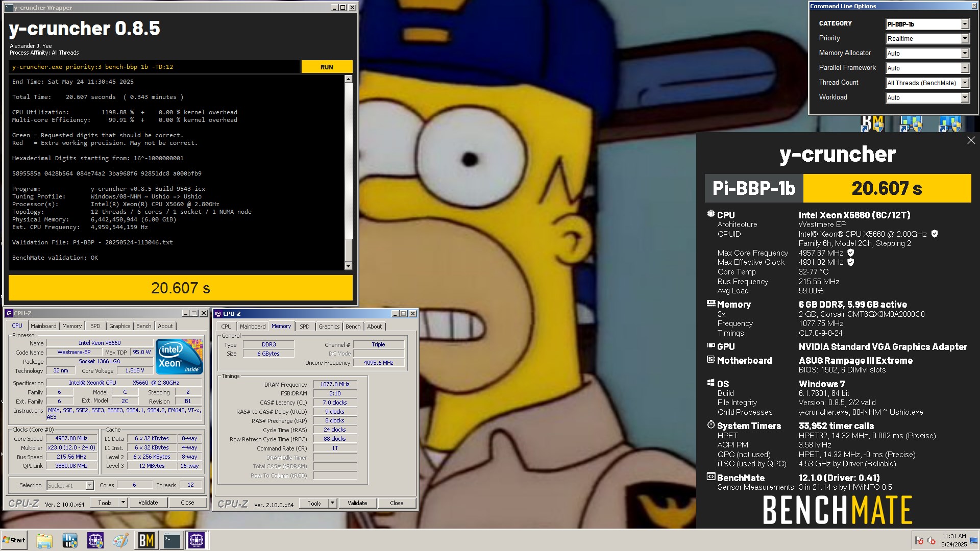980x551 pixels.
Task: Close the BenchMate y-cruncher result panel
Action: click(971, 140)
